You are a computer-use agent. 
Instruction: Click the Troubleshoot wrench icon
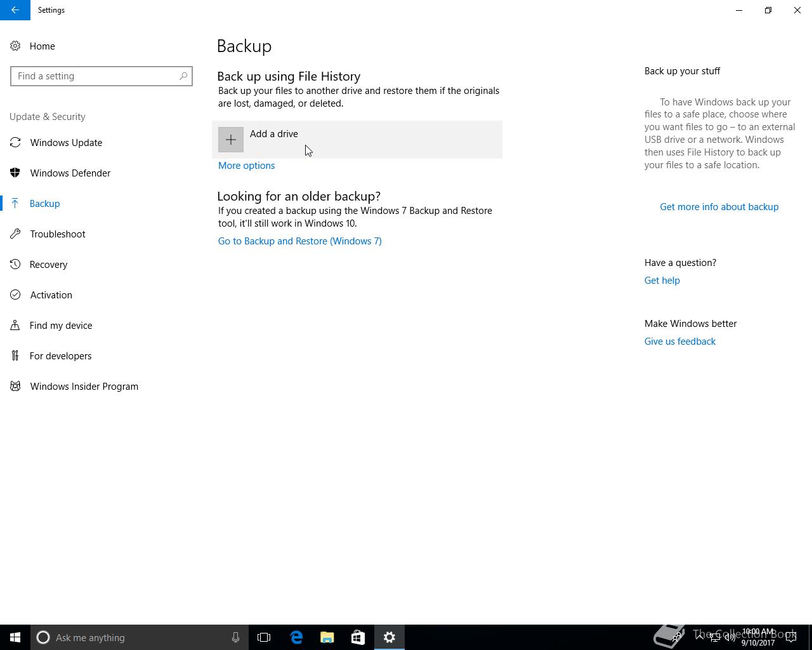[x=15, y=234]
